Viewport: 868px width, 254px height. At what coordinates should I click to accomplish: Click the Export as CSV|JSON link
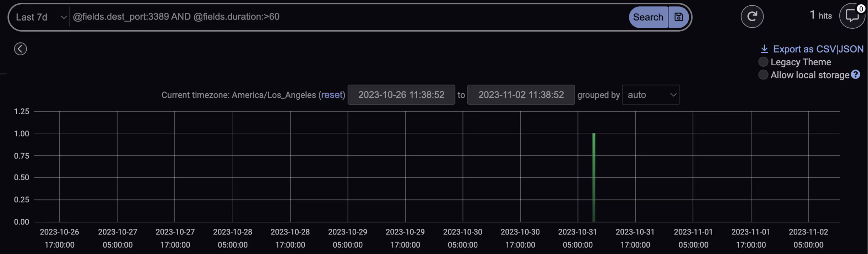(818, 49)
